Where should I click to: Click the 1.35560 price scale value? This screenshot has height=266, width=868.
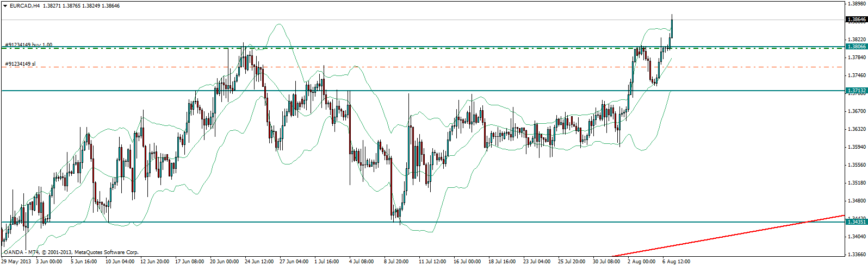(x=856, y=164)
